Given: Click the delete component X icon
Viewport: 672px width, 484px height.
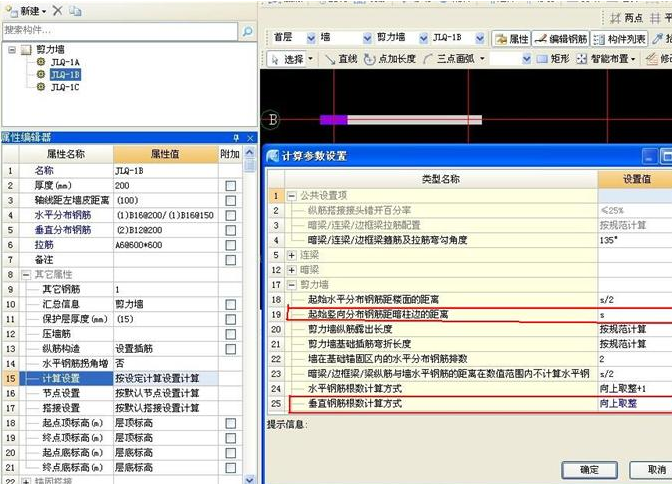Looking at the screenshot, I should 57,10.
